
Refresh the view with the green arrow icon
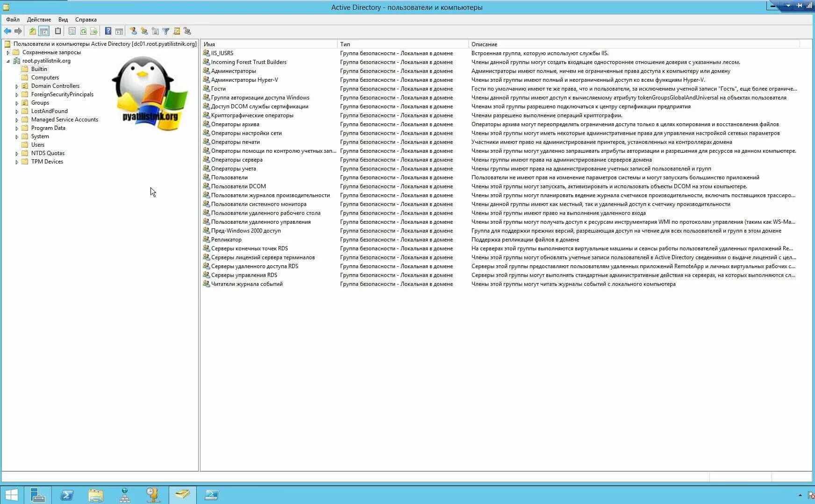(83, 31)
